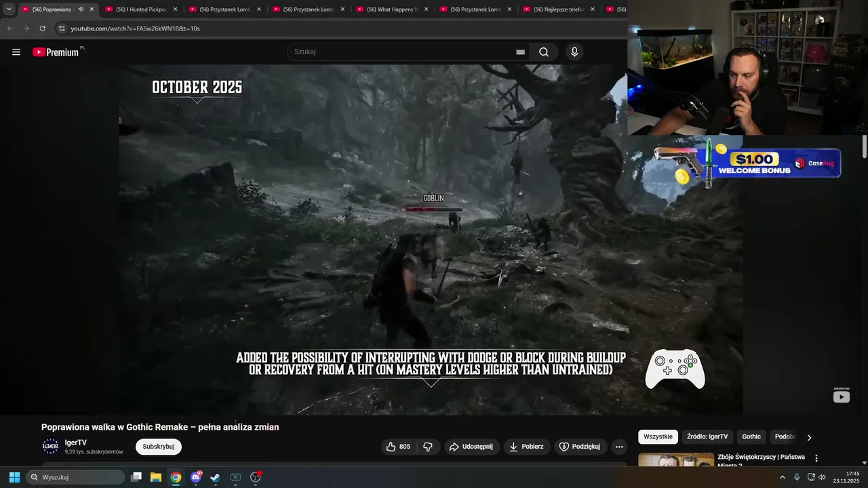Select the 'Źródło: IgerTV' chip
868x488 pixels.
pos(707,436)
